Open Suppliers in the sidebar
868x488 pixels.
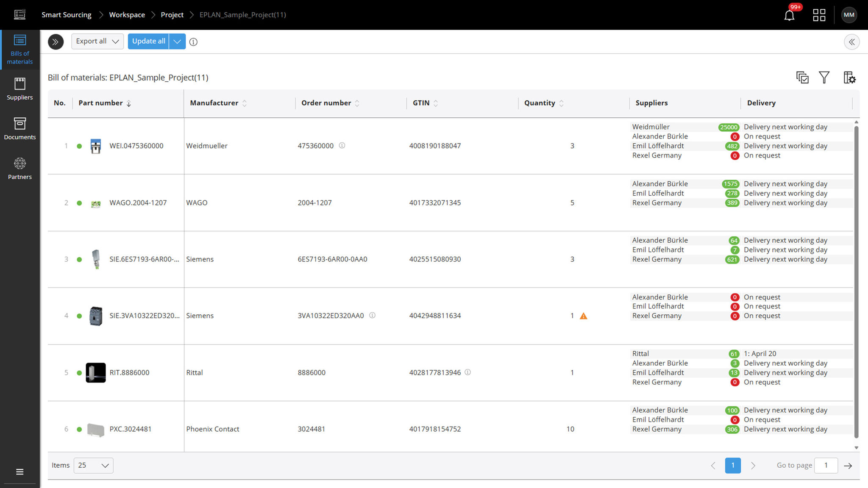(x=20, y=89)
